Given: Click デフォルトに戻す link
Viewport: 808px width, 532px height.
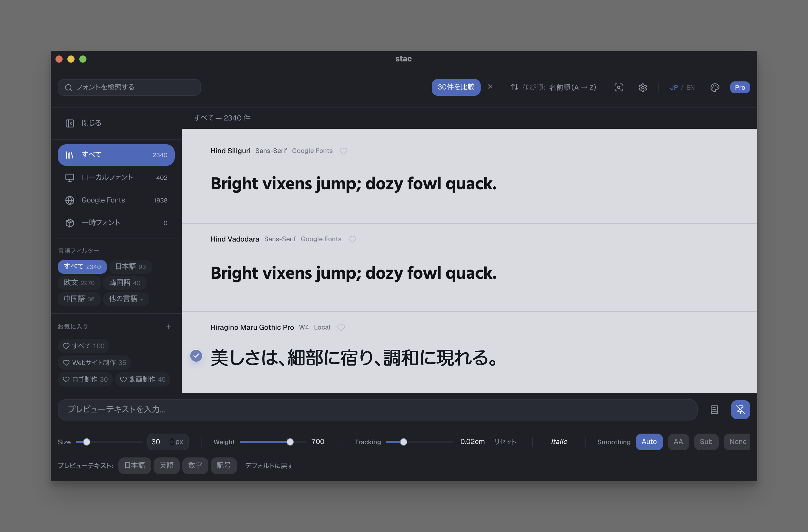Looking at the screenshot, I should point(269,465).
